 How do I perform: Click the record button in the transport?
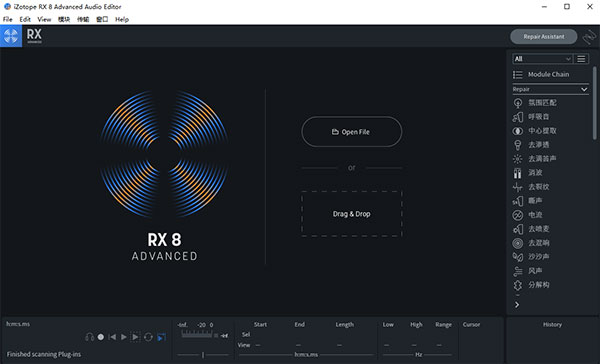point(101,337)
